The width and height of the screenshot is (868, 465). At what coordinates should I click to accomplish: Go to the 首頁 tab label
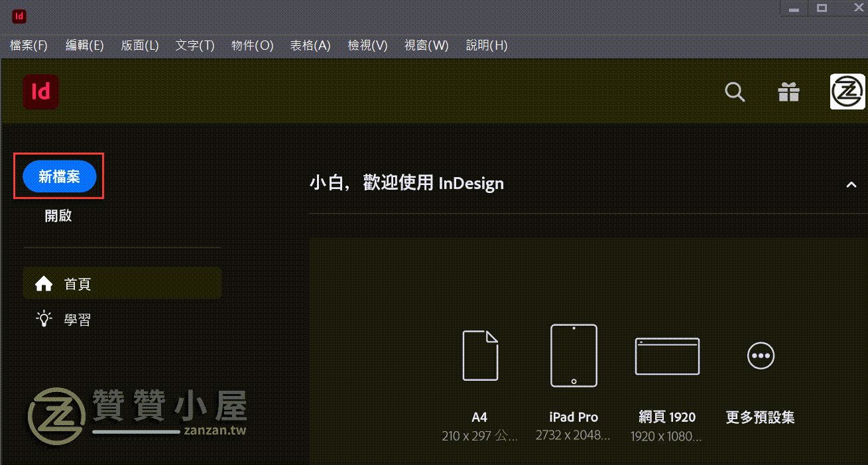point(78,284)
